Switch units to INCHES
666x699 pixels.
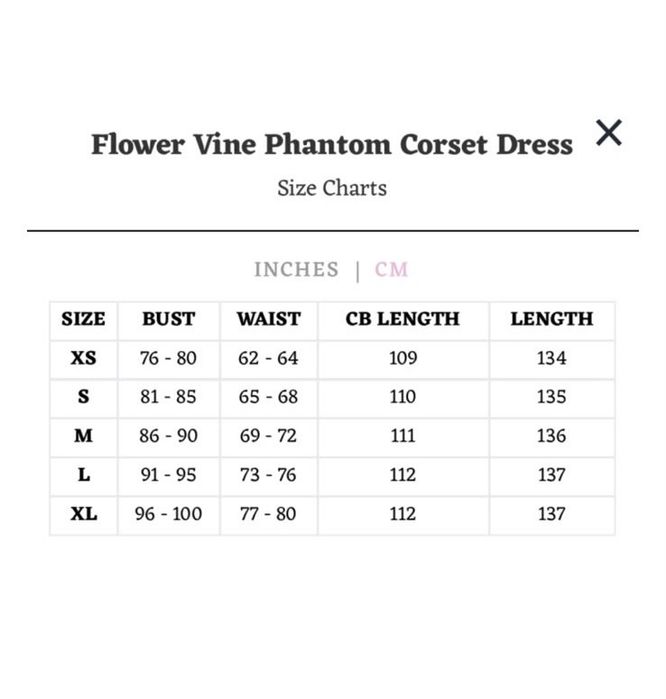(296, 269)
